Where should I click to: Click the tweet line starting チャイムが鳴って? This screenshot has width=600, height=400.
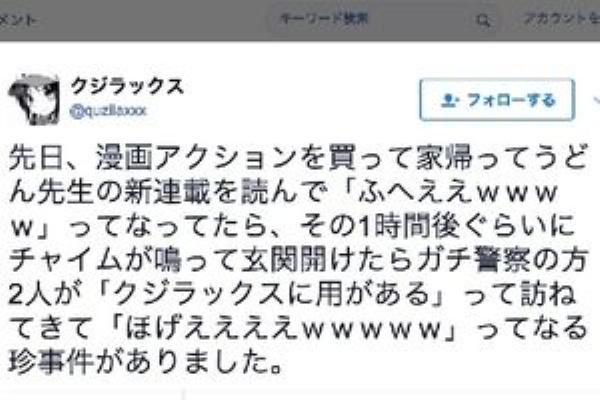297,260
